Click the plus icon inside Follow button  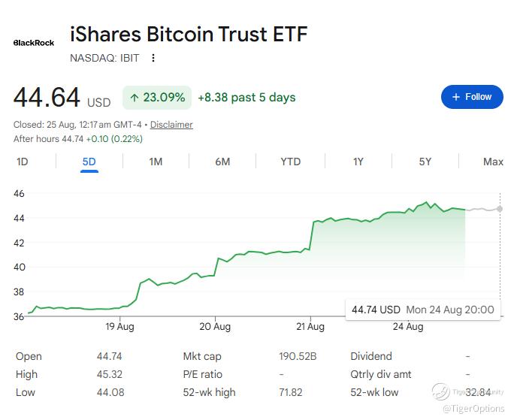[455, 97]
